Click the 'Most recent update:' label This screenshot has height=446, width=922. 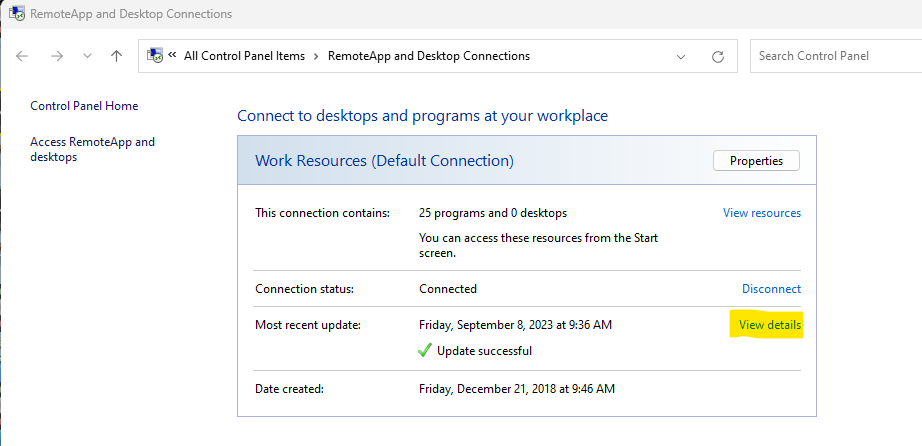pyautogui.click(x=308, y=325)
